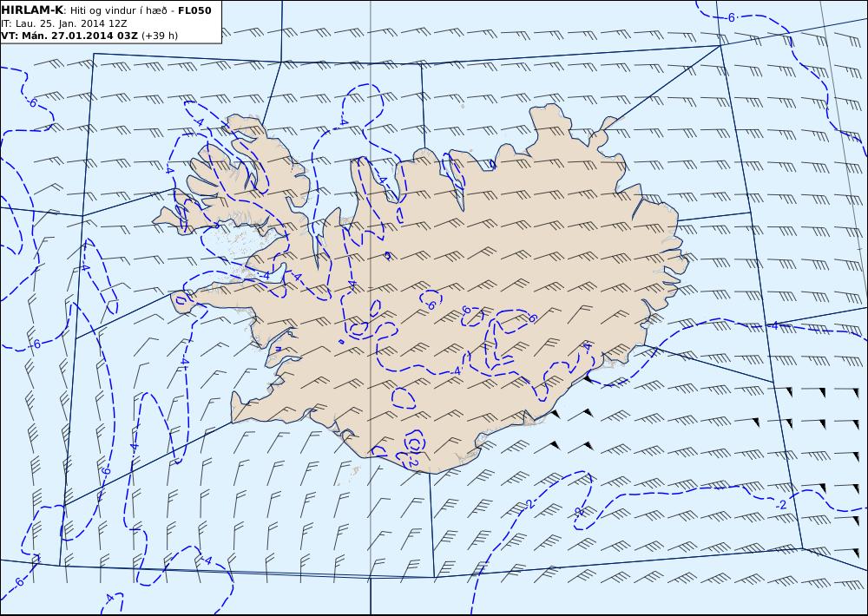Viewport: 868px width, 616px height.
Task: Click the 'Hiti og vindur í hæð' caption
Action: coord(118,10)
